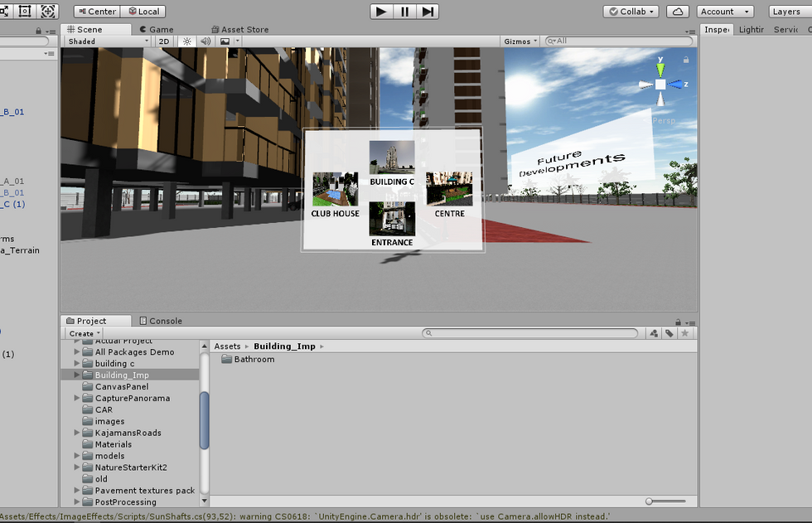The width and height of the screenshot is (812, 523).
Task: Switch to the Services tab
Action: click(785, 30)
